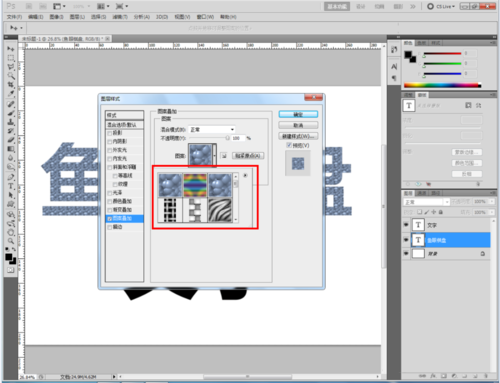Enable the 描边 stroke checkbox
Viewport: 500px width, 383px height.
[110, 227]
